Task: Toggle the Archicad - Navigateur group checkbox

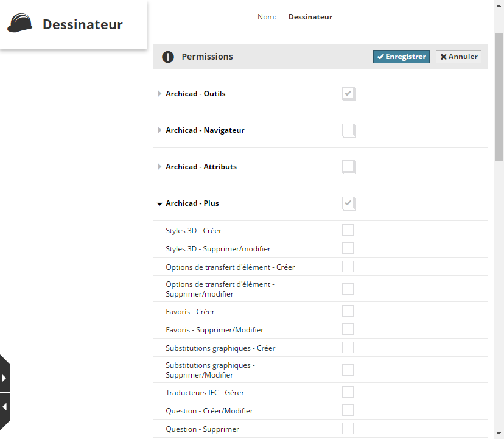Action: 348,130
